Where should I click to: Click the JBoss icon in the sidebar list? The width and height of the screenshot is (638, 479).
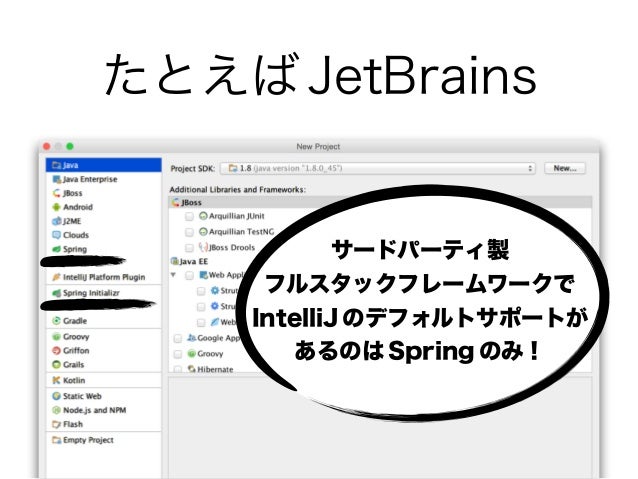tap(57, 193)
